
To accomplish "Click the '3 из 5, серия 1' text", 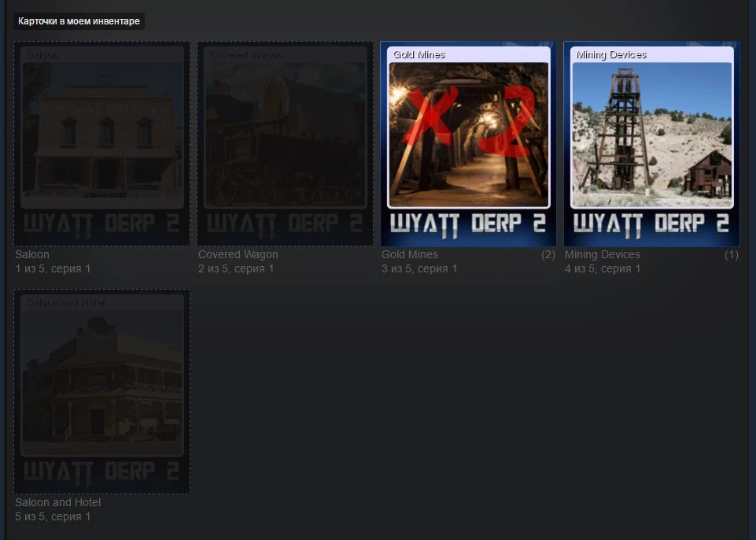I will (x=419, y=268).
